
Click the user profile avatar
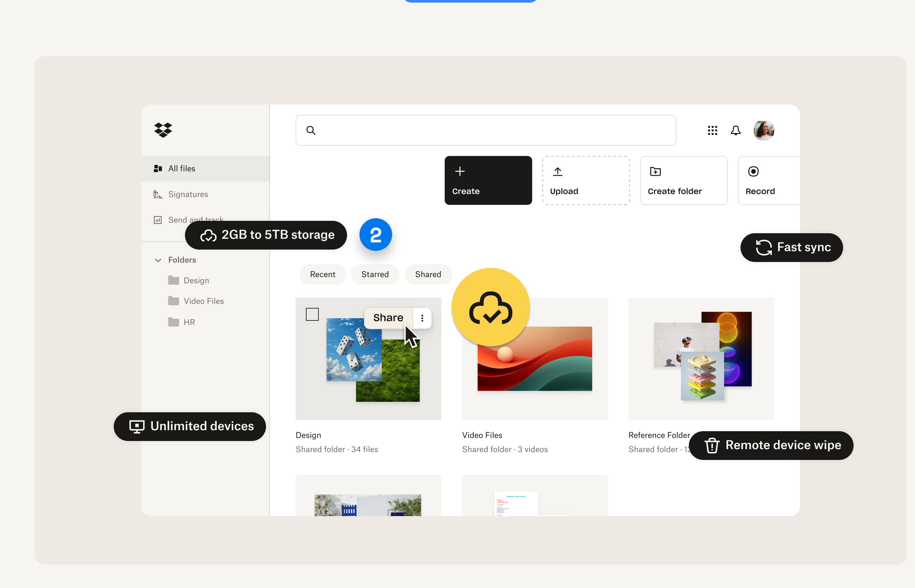tap(763, 131)
